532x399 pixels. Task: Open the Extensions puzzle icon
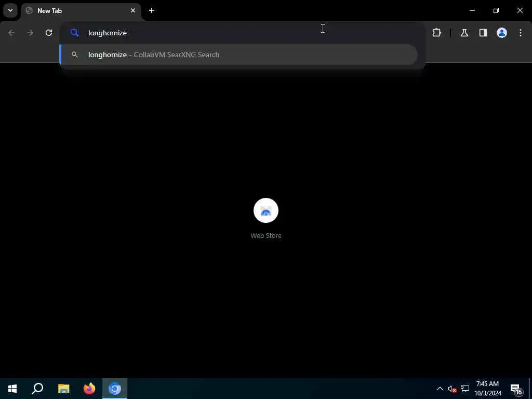coord(436,33)
